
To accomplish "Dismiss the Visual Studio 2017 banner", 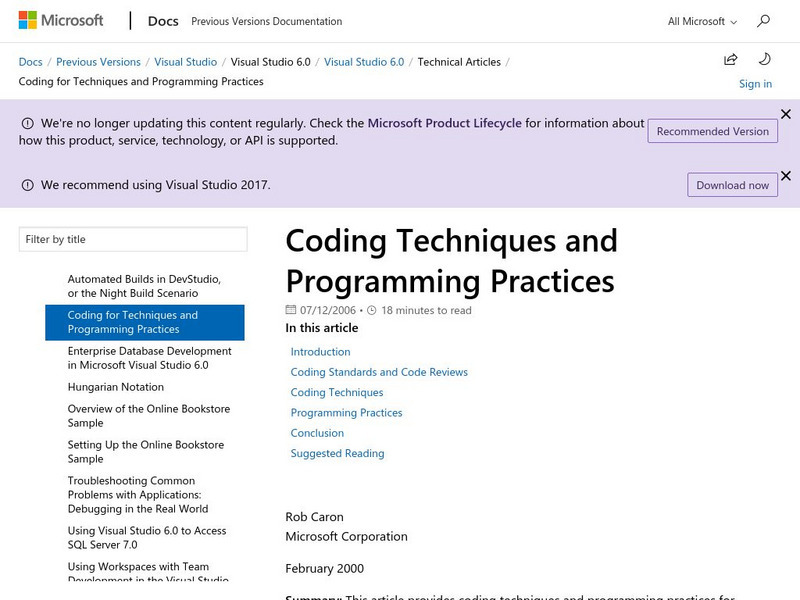I will 786,176.
